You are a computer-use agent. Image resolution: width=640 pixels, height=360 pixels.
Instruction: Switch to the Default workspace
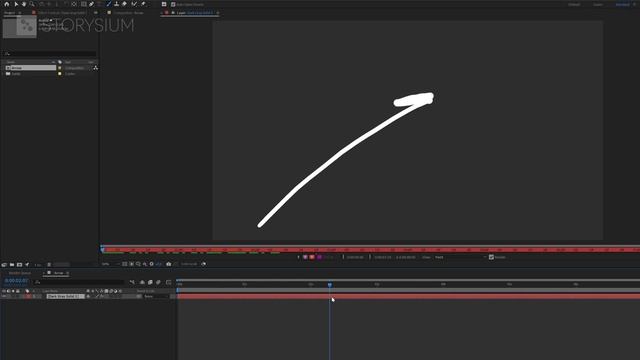[574, 4]
